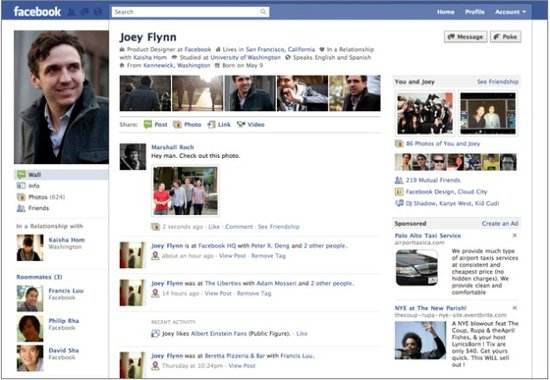Click See Friendship under Marshall's post

tap(279, 227)
